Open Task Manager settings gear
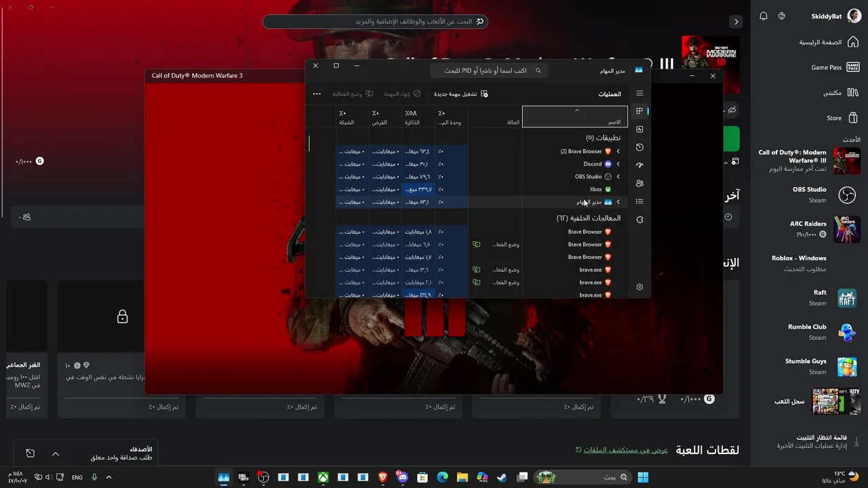868x488 pixels. 639,287
